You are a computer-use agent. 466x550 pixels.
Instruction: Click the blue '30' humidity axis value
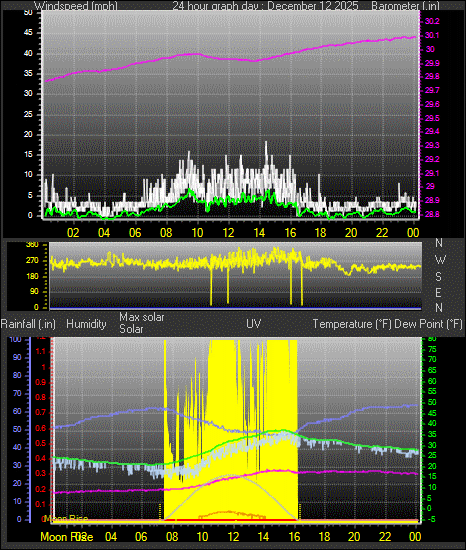coord(17,465)
